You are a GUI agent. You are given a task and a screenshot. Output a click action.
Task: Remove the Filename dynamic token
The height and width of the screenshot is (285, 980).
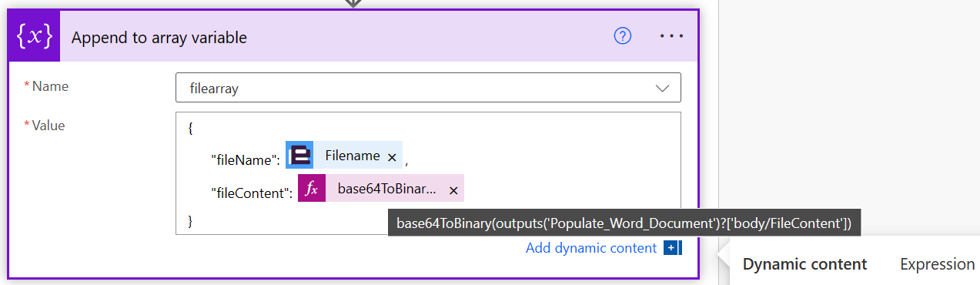click(392, 157)
